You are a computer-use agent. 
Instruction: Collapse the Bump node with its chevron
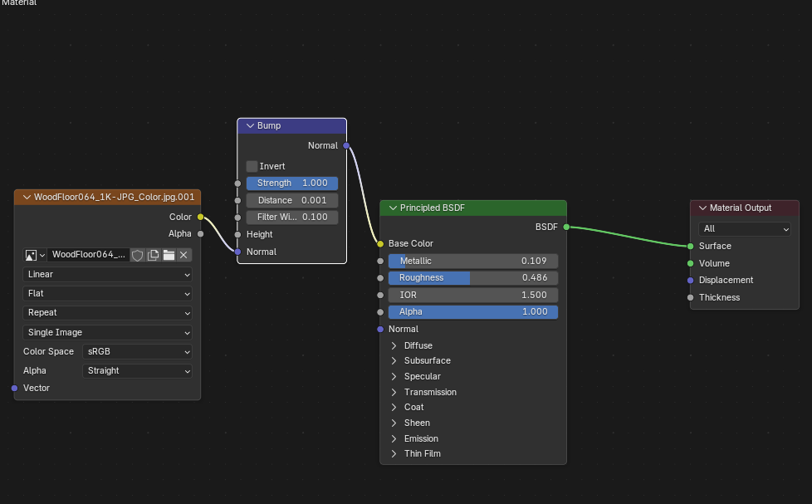[250, 126]
